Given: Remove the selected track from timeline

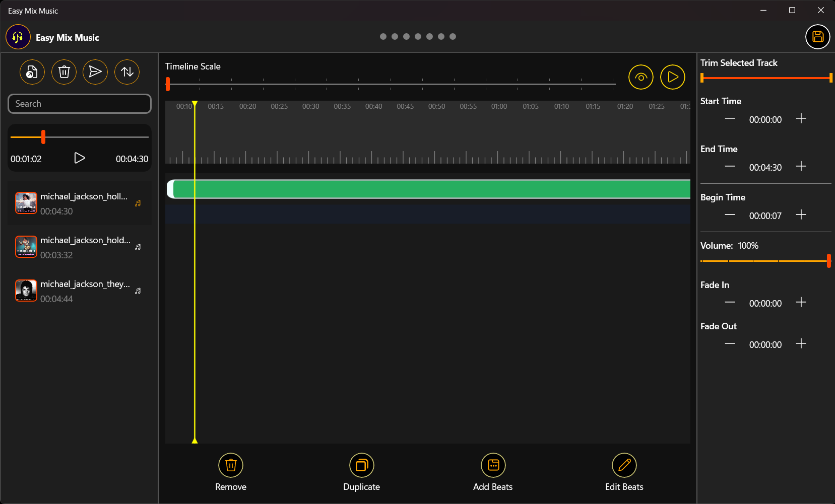Looking at the screenshot, I should tap(231, 465).
